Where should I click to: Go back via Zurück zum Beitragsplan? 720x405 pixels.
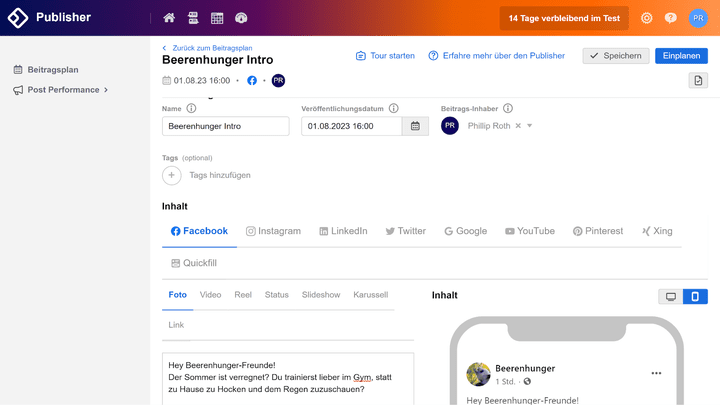[208, 48]
